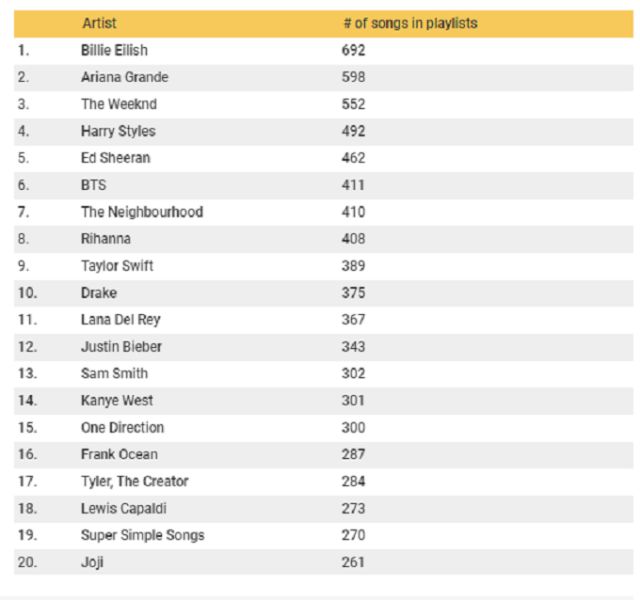Select the Taylor Swift entry
This screenshot has width=640, height=600.
click(117, 266)
